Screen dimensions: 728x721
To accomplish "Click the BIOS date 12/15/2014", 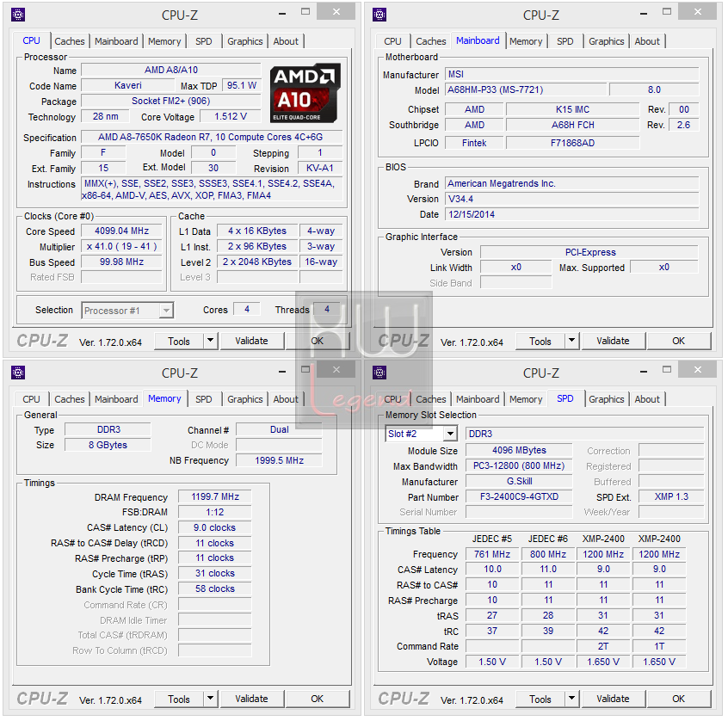I will [572, 214].
